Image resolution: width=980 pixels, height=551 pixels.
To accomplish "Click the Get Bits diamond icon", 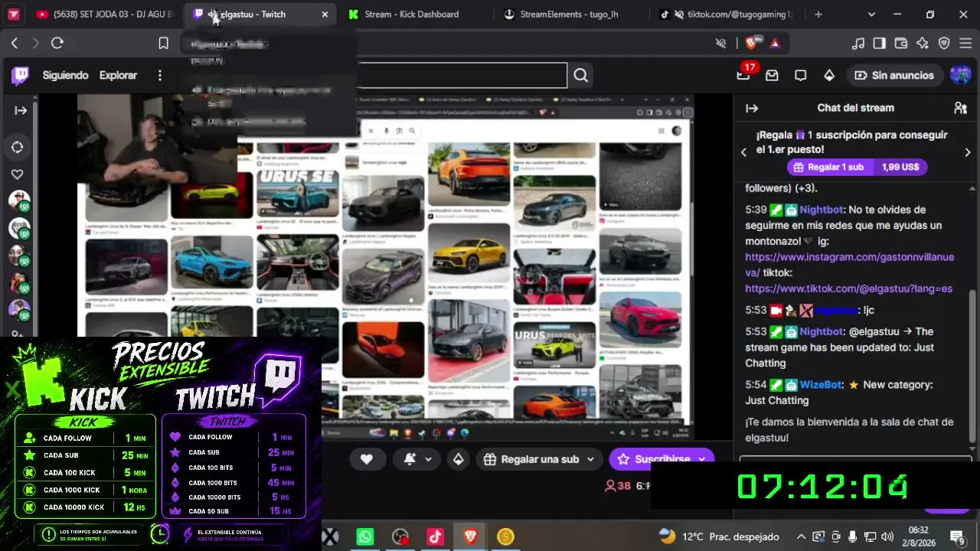I will (829, 75).
